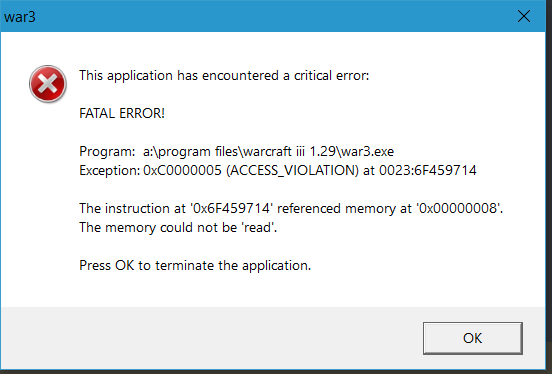The width and height of the screenshot is (552, 374).
Task: Click the 'Exception:' label
Action: pos(109,171)
